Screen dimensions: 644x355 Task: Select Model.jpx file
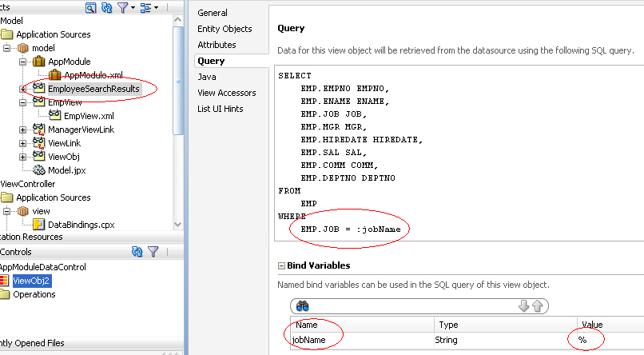[x=66, y=170]
